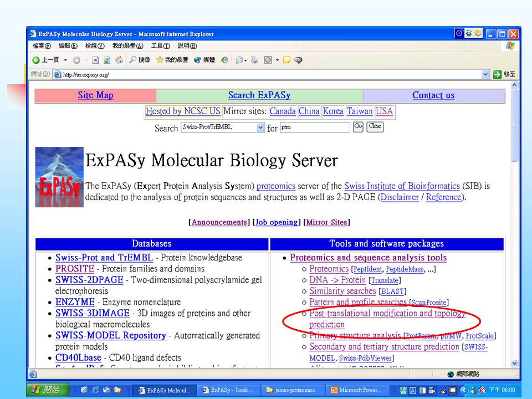
Task: Click the Back arrow icon in toolbar
Action: pos(36,60)
